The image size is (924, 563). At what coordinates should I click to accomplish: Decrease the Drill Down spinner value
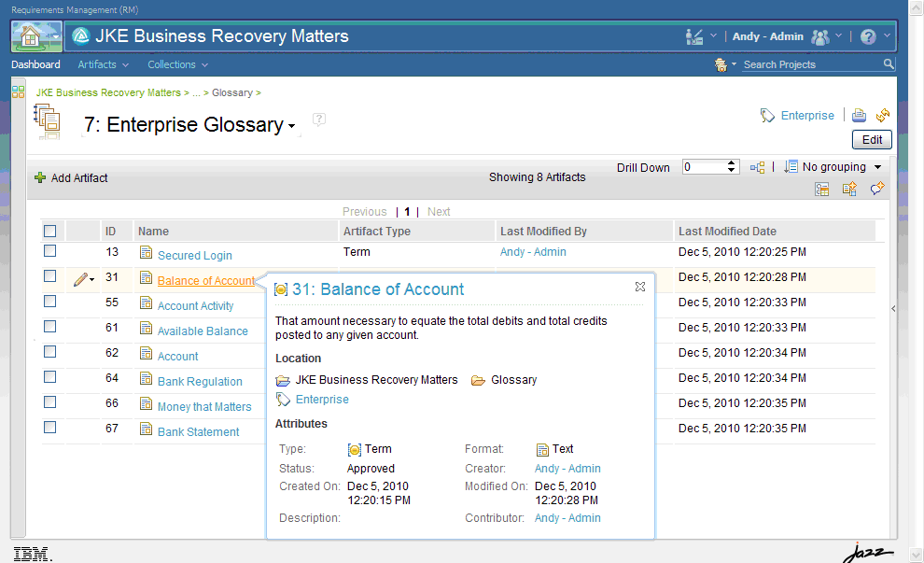[x=732, y=170]
